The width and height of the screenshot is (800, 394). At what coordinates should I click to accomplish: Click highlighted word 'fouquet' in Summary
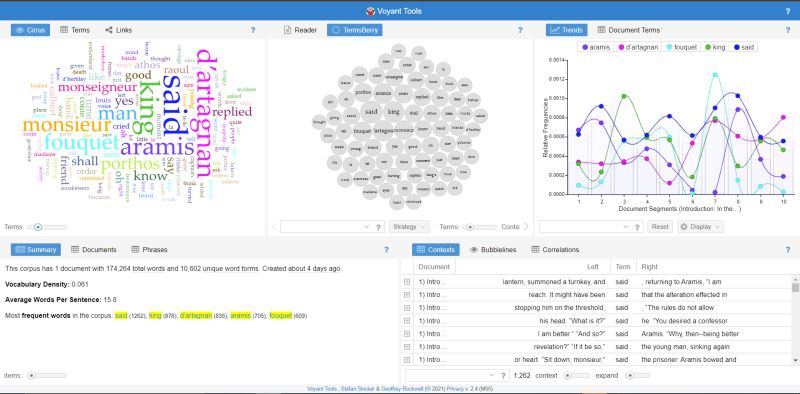(x=281, y=316)
